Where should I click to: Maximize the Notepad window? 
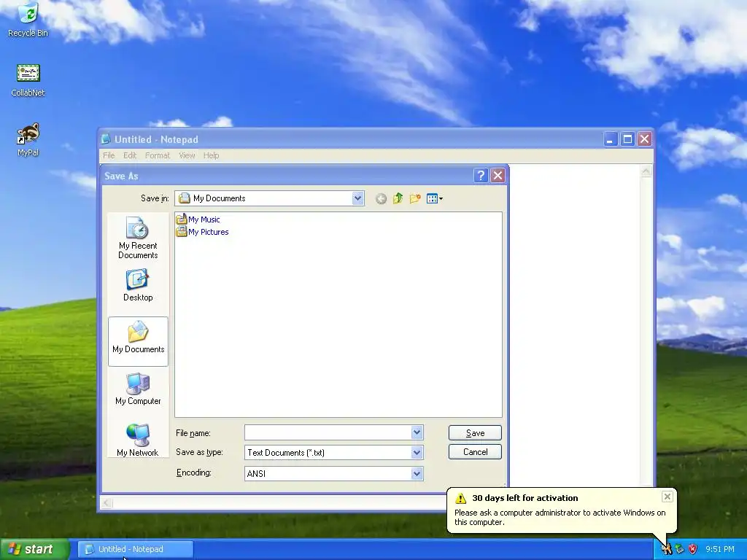(627, 139)
